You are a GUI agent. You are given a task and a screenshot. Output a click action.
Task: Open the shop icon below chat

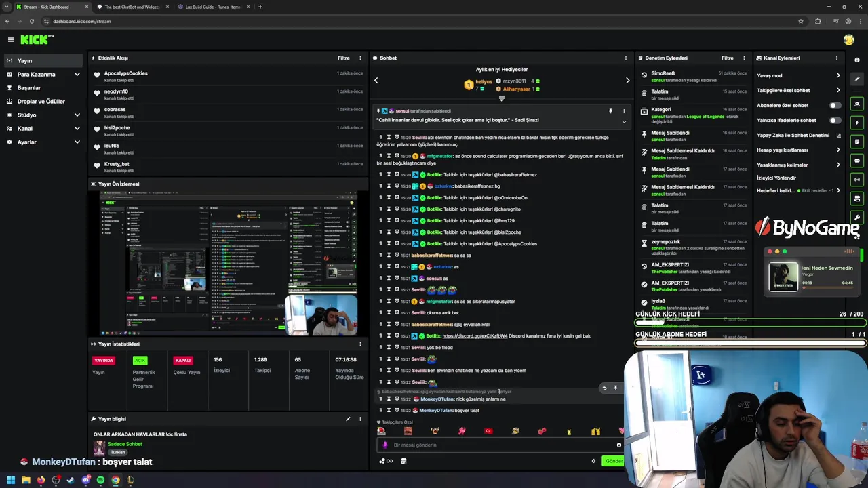pyautogui.click(x=403, y=461)
